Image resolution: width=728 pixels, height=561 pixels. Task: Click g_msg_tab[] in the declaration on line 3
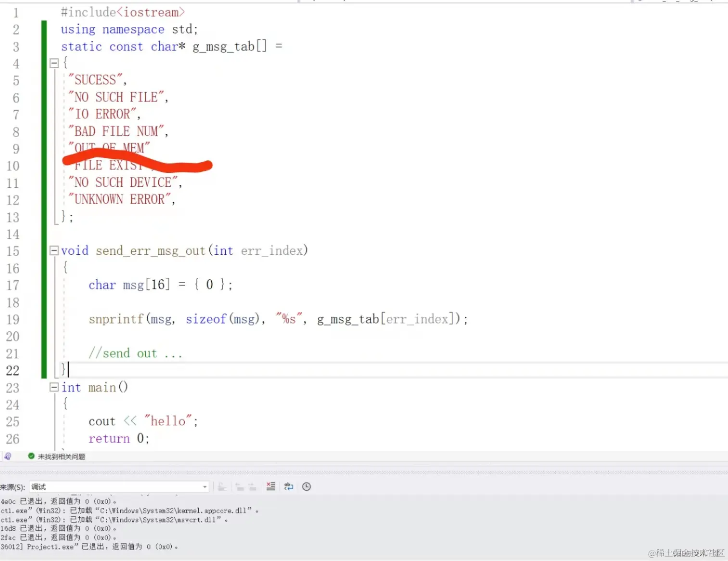point(230,46)
